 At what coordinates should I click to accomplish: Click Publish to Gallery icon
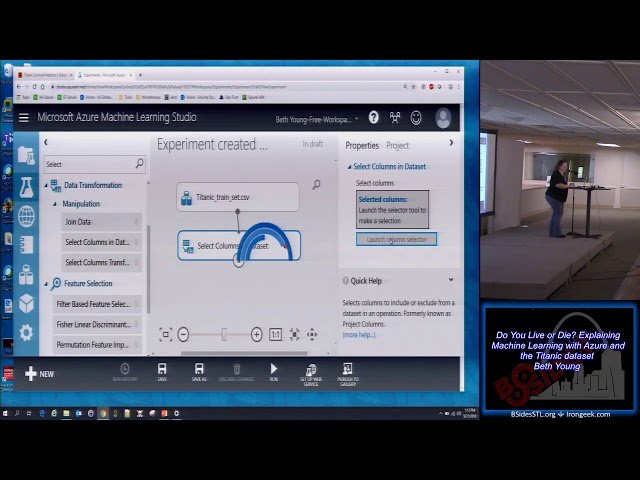click(x=347, y=371)
